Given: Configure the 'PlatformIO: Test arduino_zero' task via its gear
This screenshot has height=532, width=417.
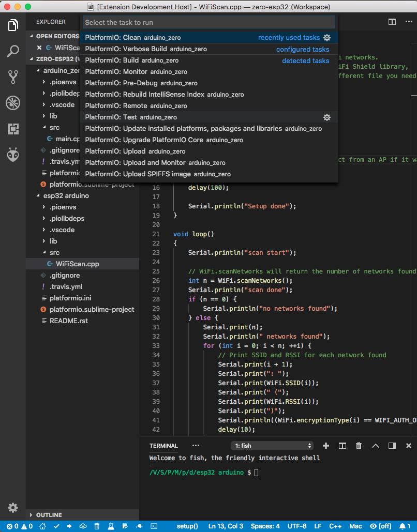Looking at the screenshot, I should (x=326, y=117).
